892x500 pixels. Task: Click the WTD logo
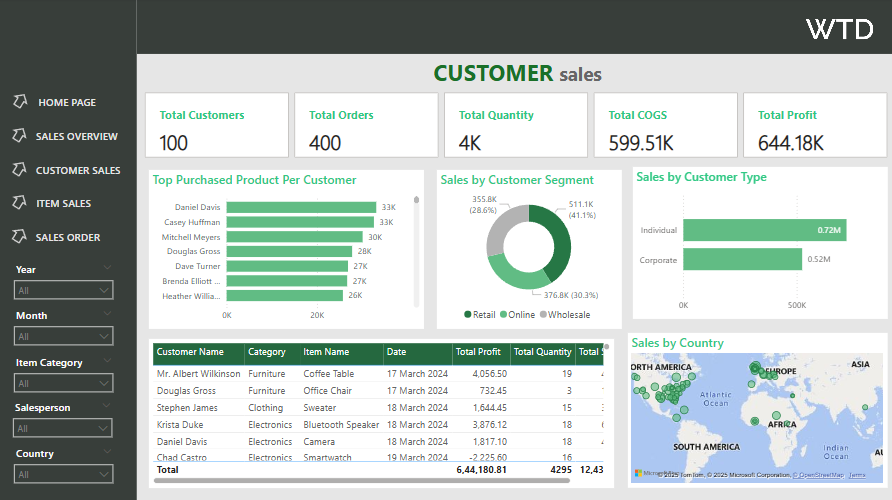[840, 29]
